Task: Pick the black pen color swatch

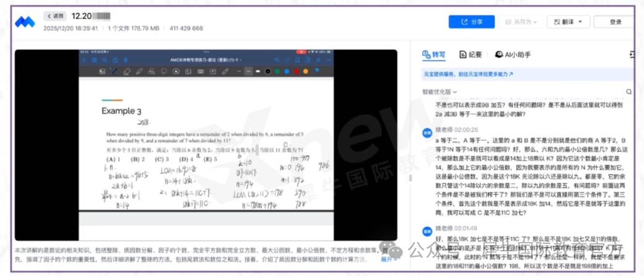Action: click(x=267, y=71)
